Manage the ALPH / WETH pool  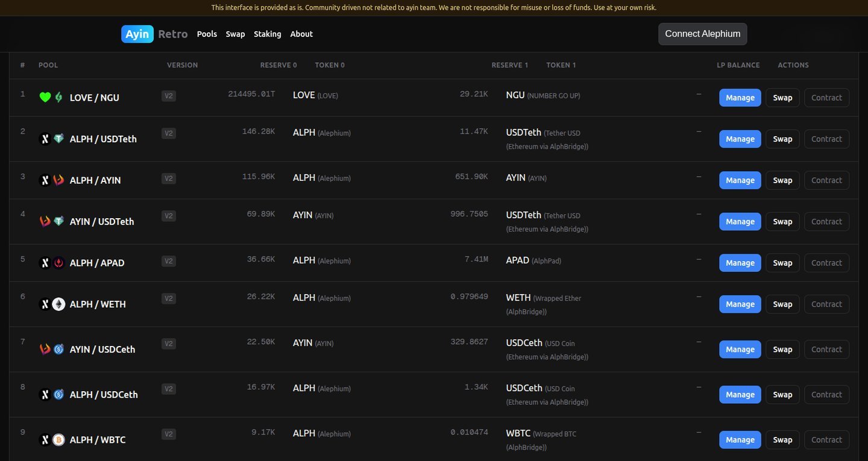coord(740,304)
